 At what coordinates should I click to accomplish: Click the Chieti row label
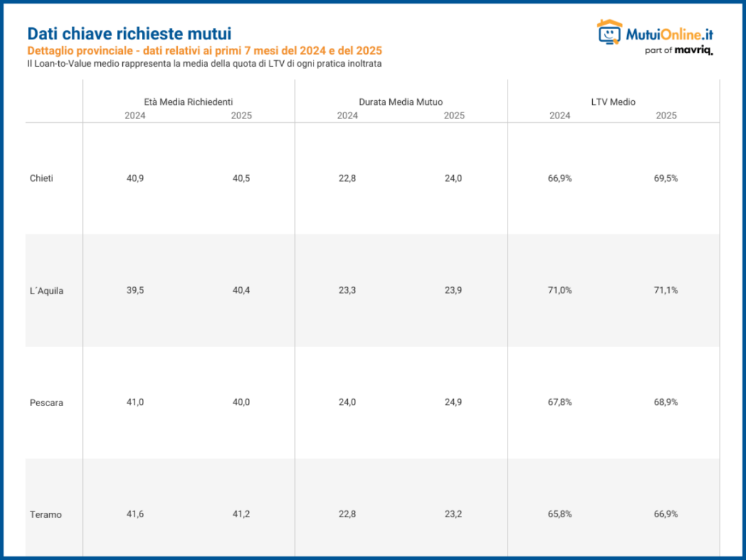(x=41, y=178)
